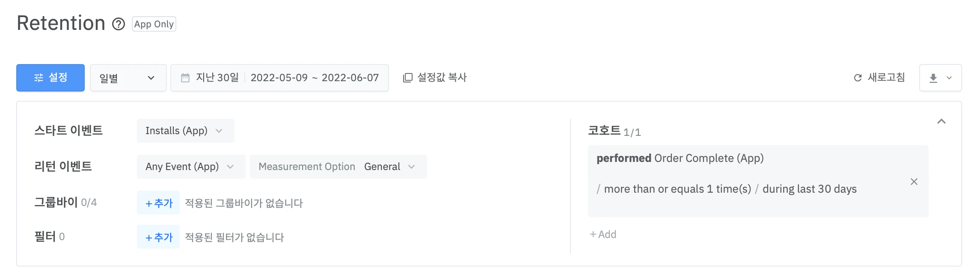This screenshot has height=276, width=980.
Task: Click the App Only badge
Action: (154, 24)
